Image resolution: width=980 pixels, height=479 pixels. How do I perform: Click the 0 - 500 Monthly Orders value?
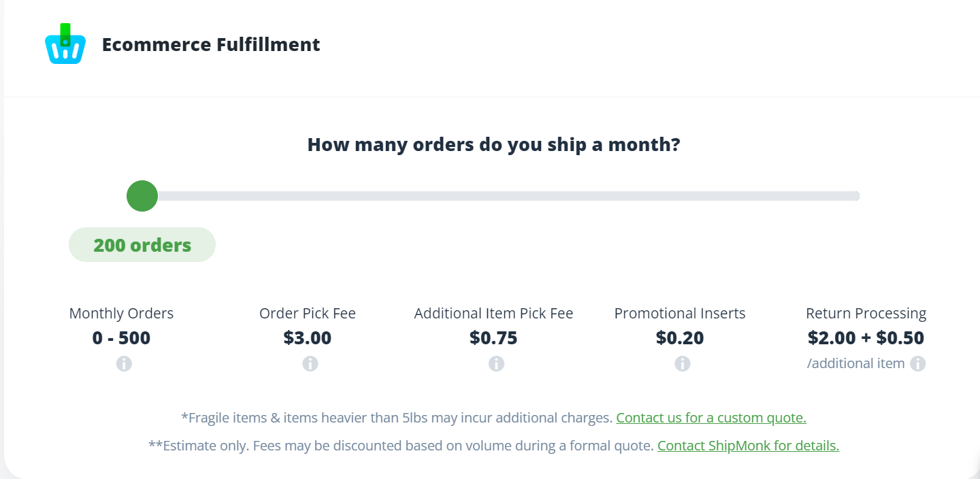coord(121,338)
